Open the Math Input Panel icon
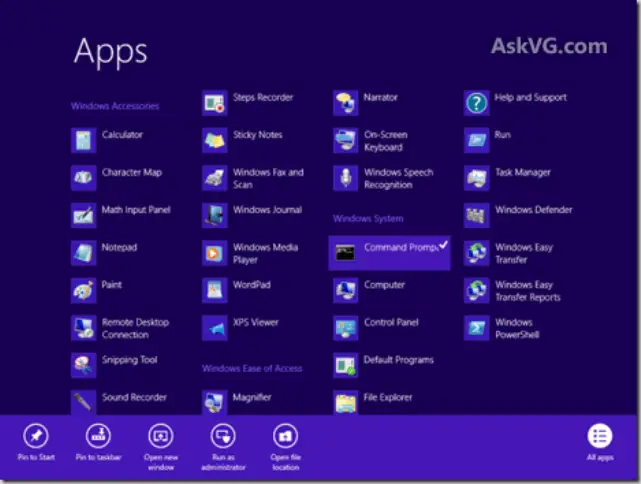Image resolution: width=641 pixels, height=484 pixels. pyautogui.click(x=83, y=215)
